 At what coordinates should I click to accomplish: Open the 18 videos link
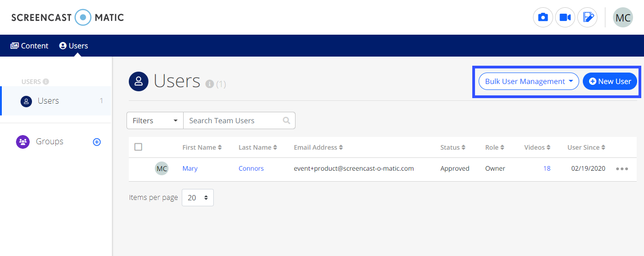pyautogui.click(x=547, y=168)
